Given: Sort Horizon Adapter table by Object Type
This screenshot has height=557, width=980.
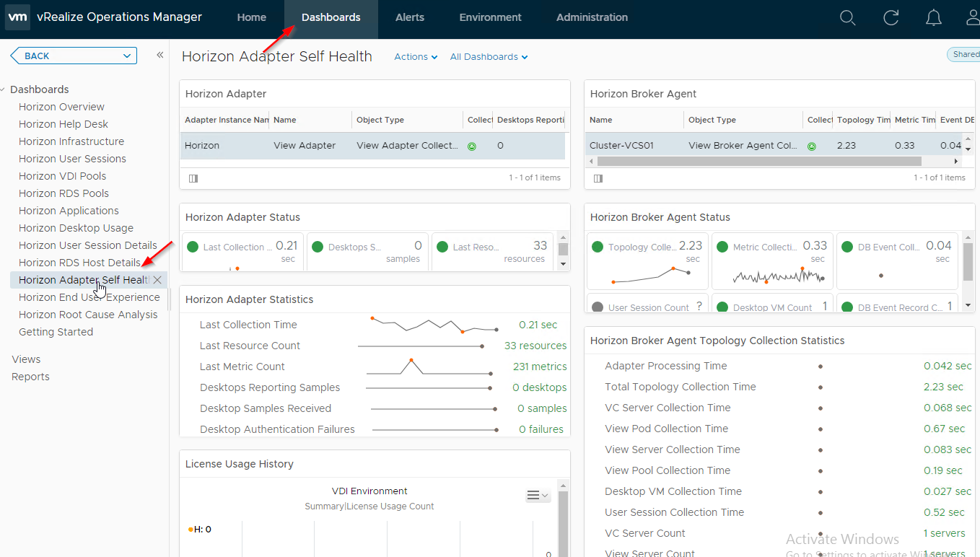Looking at the screenshot, I should tap(407, 120).
